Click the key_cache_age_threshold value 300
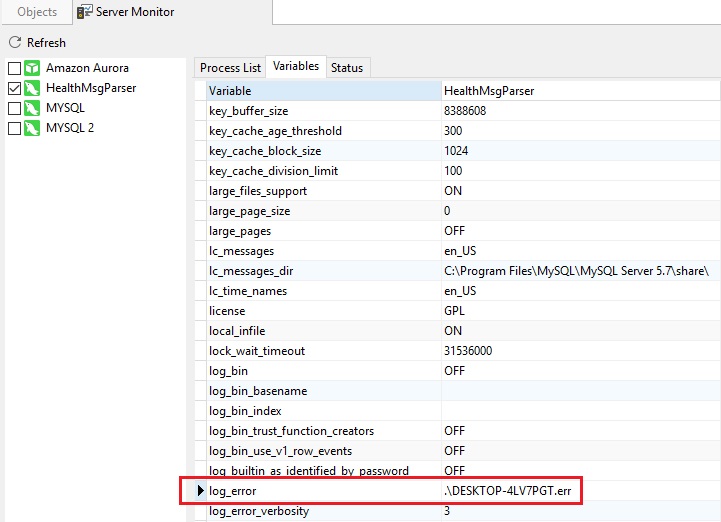 (453, 131)
